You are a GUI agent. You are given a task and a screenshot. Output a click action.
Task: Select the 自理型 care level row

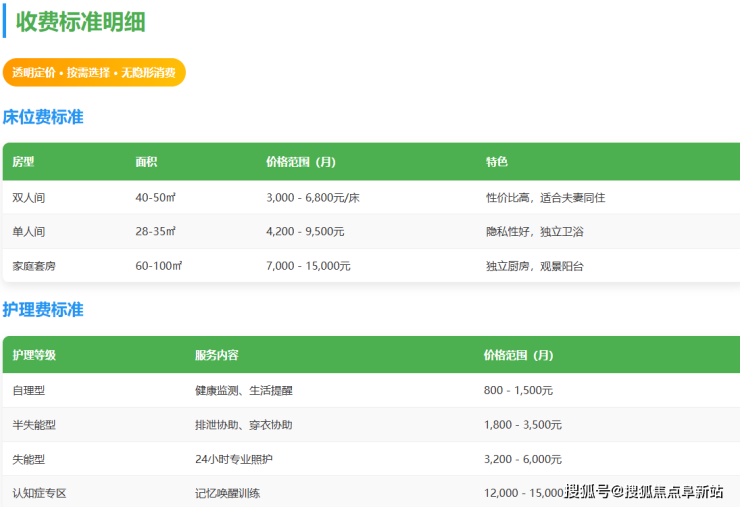[28, 390]
